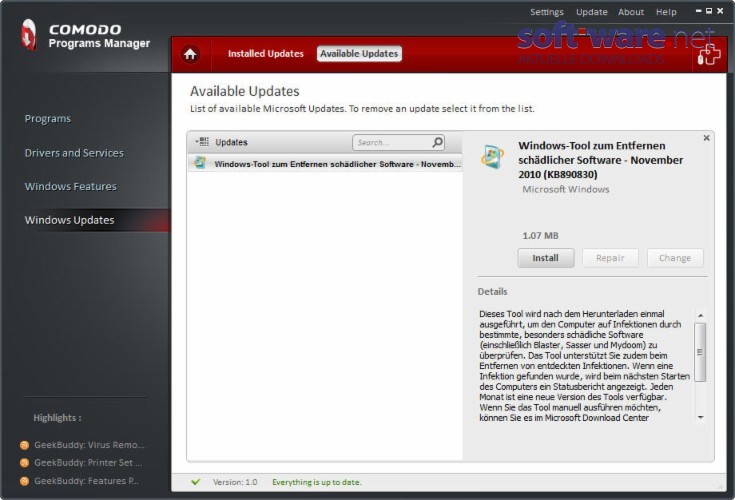Click the Version: 1.0 status text
The height and width of the screenshot is (500, 735).
pyautogui.click(x=235, y=482)
